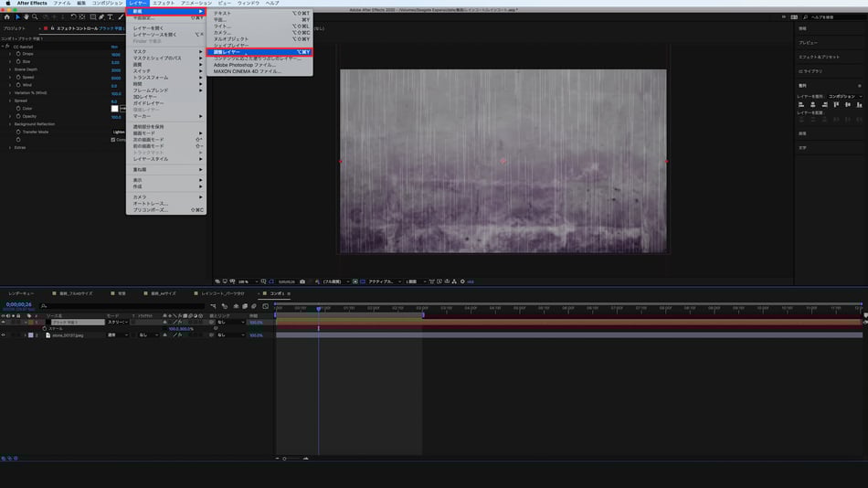The height and width of the screenshot is (488, 868).
Task: Open the プレビュー panel
Action: pyautogui.click(x=808, y=42)
